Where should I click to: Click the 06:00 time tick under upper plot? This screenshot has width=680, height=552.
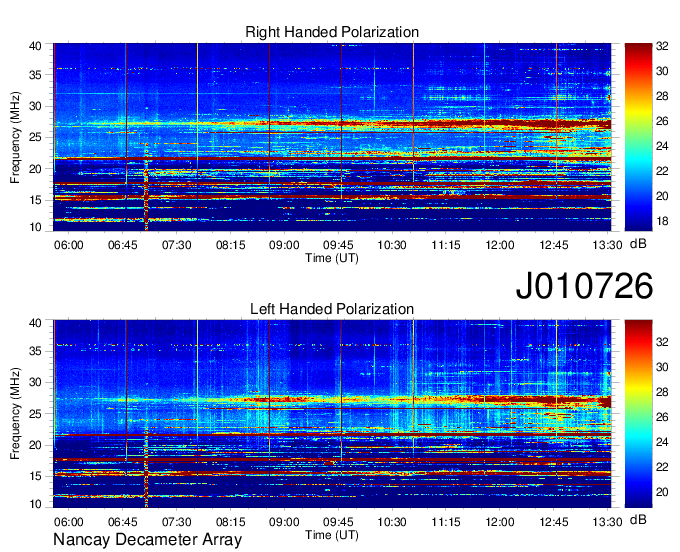tap(69, 245)
